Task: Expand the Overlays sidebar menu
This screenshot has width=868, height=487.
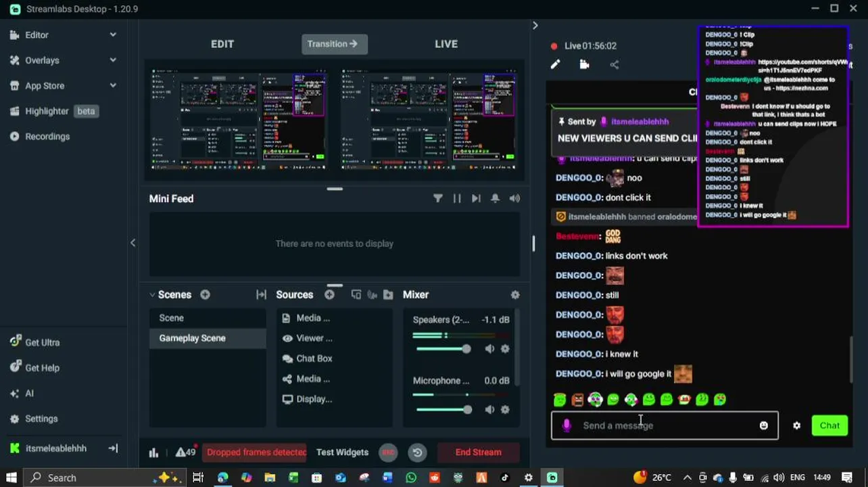Action: tap(113, 60)
